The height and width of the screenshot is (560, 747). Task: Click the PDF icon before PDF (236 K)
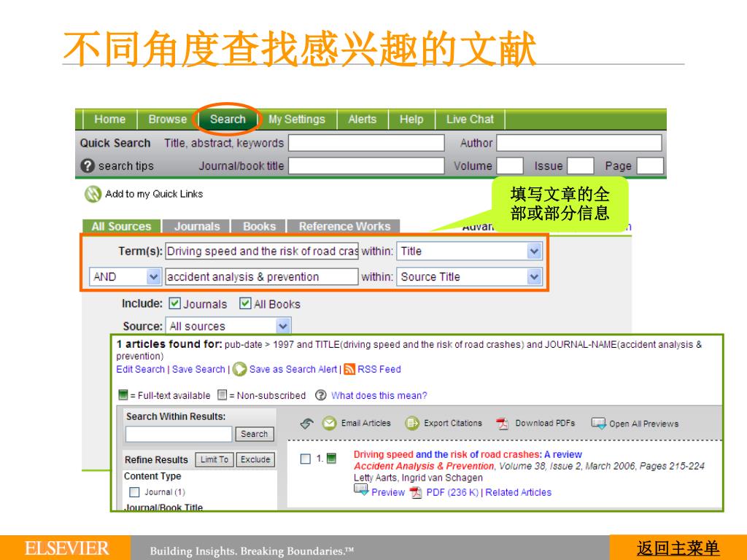click(416, 492)
